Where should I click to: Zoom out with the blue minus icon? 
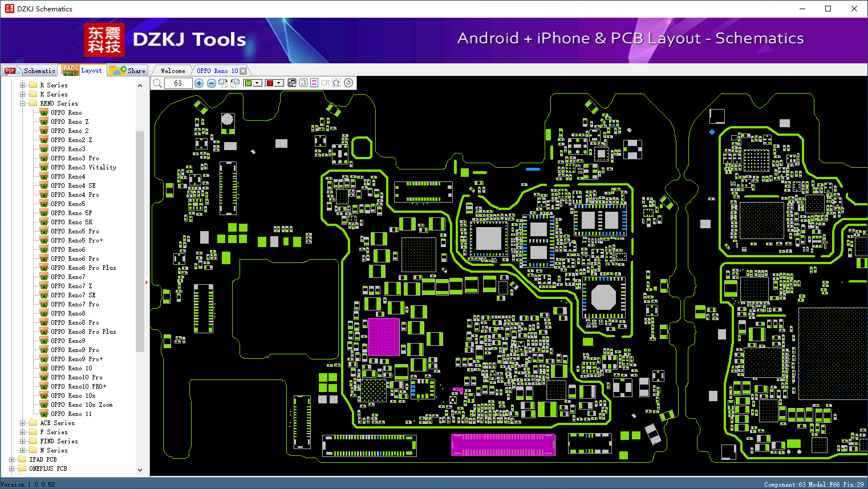pyautogui.click(x=211, y=83)
